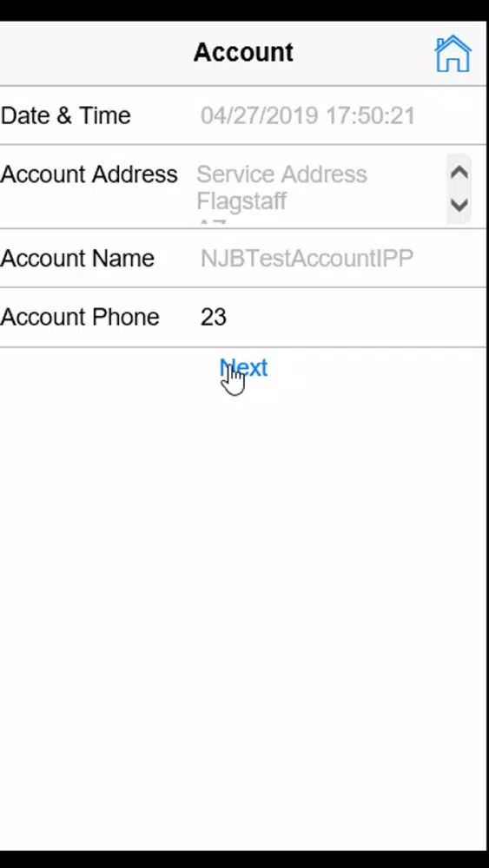
Task: Click the up arrow in Account Address box
Action: click(459, 173)
